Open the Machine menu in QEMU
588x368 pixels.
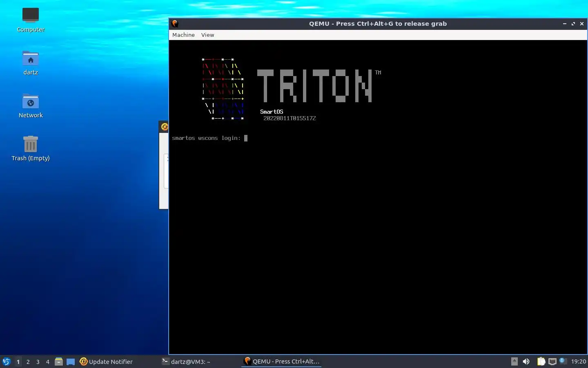(183, 35)
